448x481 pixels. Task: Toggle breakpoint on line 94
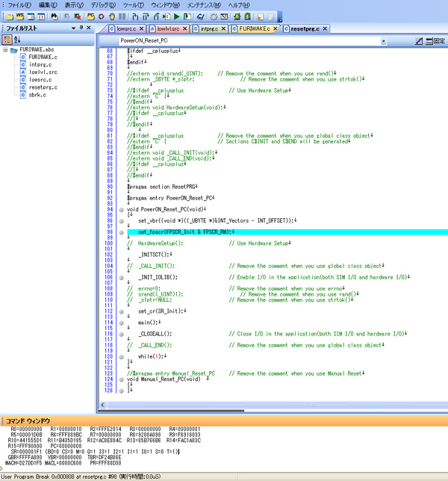click(x=121, y=210)
